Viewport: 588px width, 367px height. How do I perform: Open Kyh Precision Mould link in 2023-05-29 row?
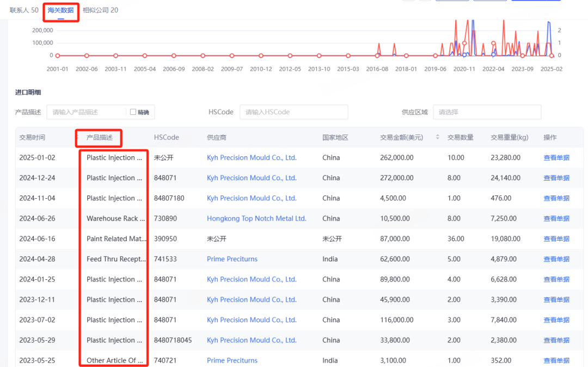(252, 340)
